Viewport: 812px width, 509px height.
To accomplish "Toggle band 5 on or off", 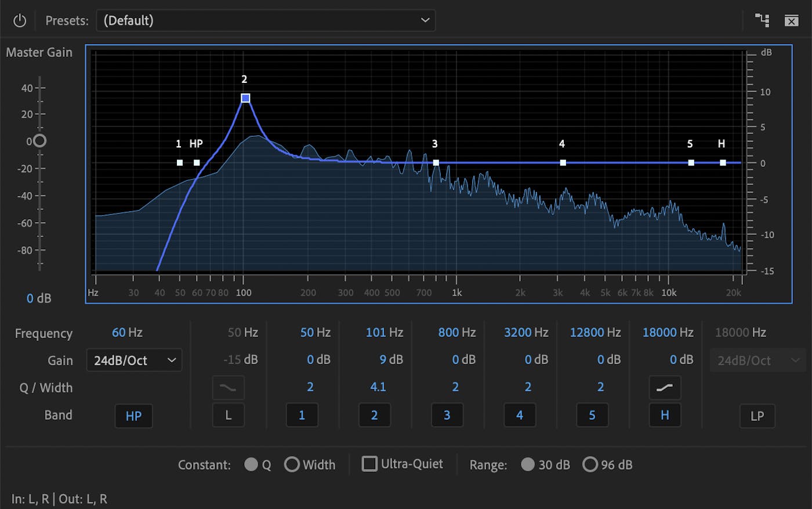I will point(592,415).
